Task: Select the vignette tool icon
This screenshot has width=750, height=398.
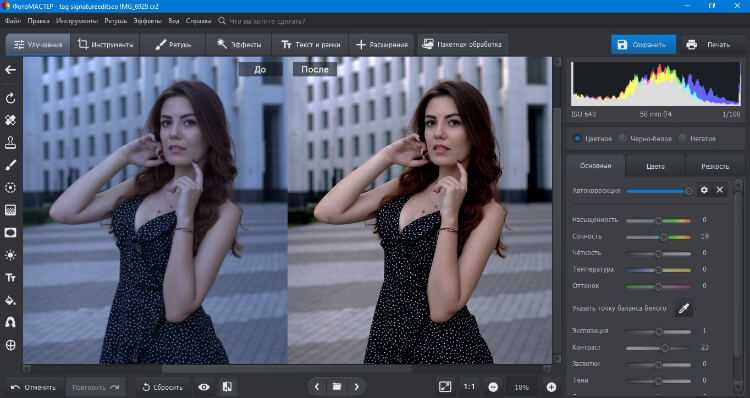Action: click(x=11, y=232)
